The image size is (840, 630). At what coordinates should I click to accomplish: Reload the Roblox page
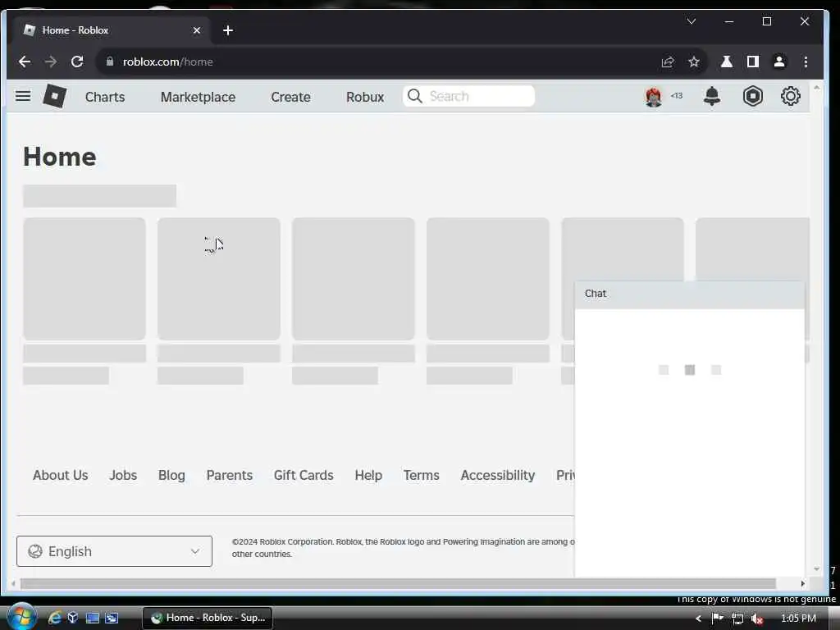click(x=77, y=62)
